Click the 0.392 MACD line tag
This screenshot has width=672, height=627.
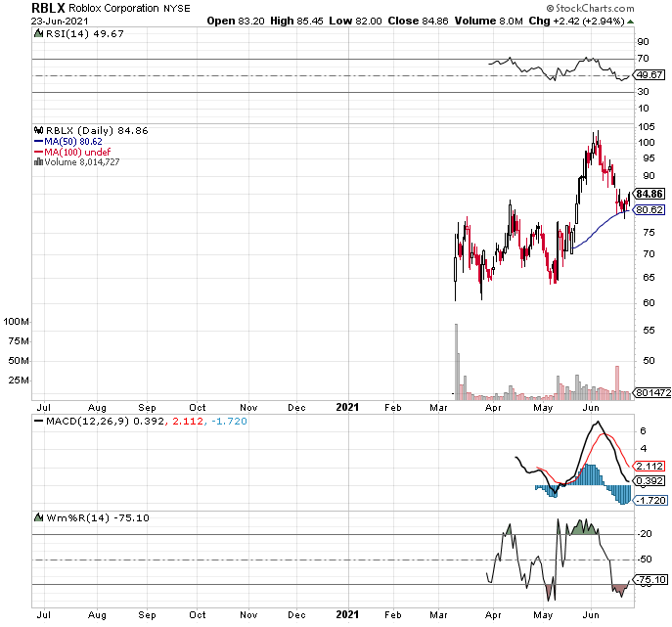click(650, 481)
